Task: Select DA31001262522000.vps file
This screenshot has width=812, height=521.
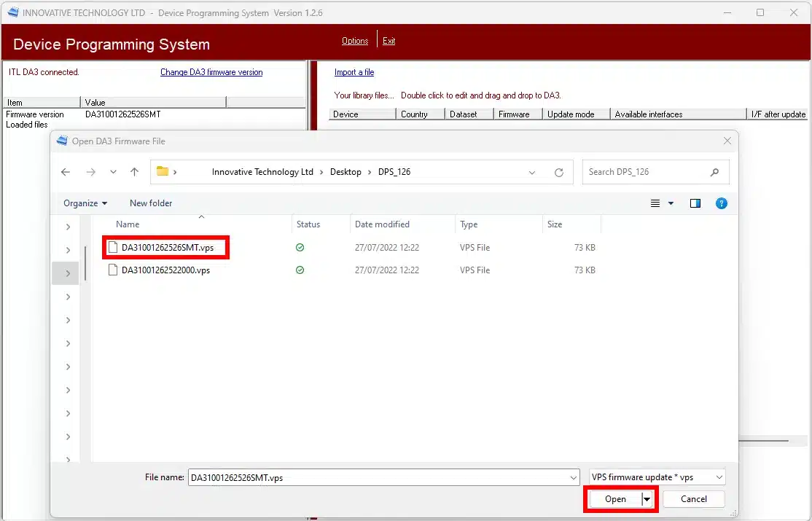Action: [165, 270]
